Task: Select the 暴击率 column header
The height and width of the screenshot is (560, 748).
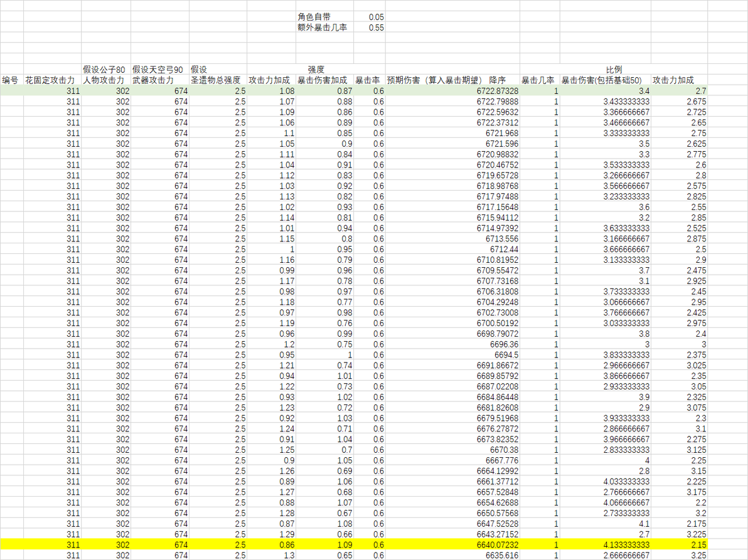Action: (369, 80)
